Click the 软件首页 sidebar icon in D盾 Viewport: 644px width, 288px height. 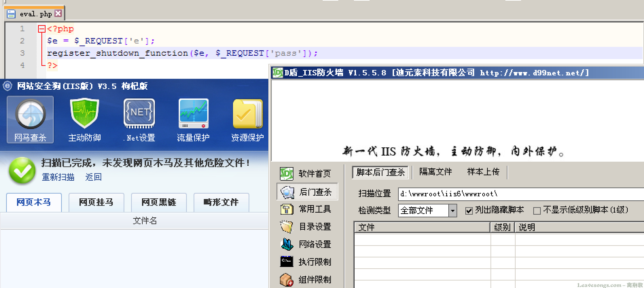point(287,174)
